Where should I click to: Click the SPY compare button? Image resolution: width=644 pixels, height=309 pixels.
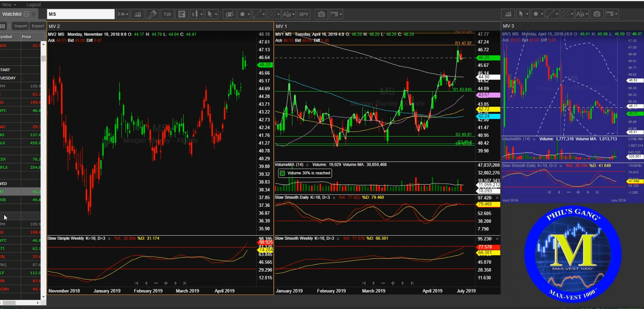(304, 14)
